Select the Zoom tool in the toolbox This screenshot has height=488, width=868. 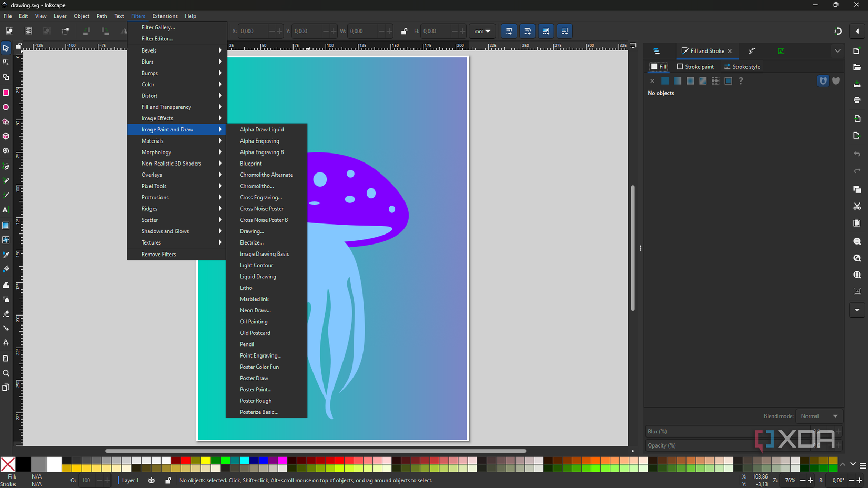6,373
